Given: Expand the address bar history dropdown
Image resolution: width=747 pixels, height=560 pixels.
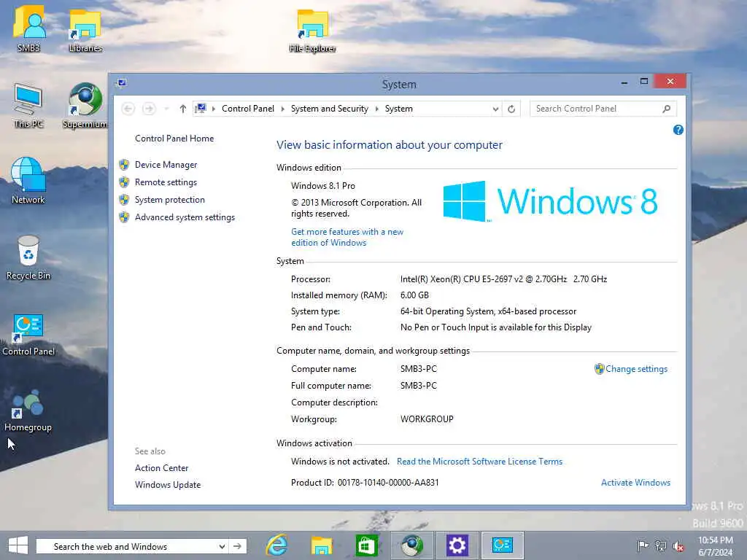Looking at the screenshot, I should point(495,109).
